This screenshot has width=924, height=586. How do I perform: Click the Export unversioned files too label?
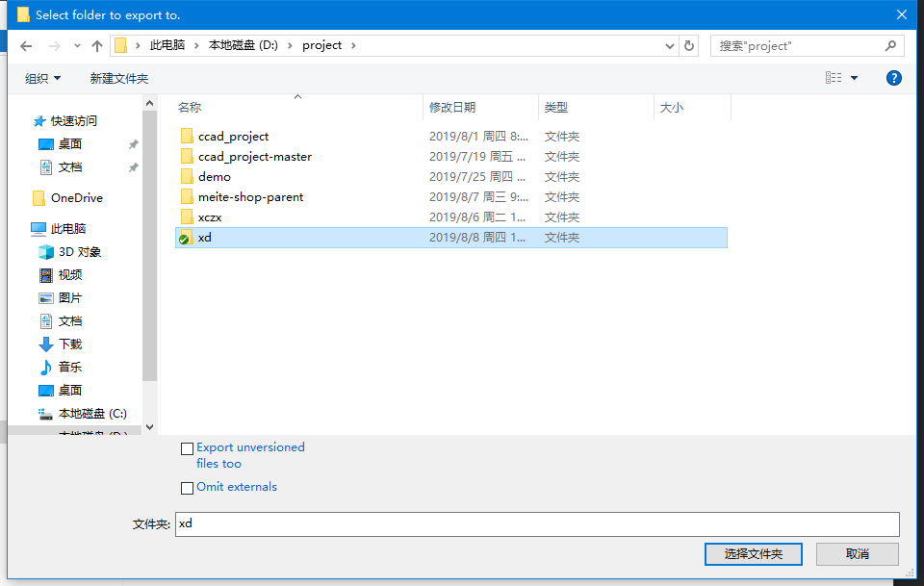250,455
